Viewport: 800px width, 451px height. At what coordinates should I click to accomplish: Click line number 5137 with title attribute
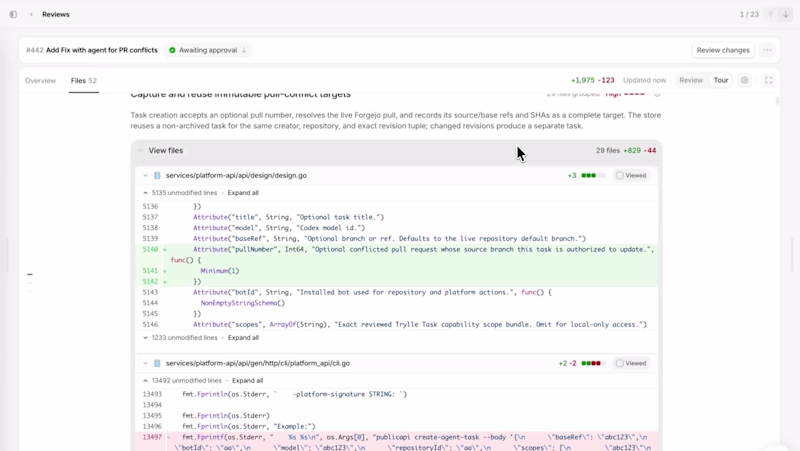pos(150,217)
